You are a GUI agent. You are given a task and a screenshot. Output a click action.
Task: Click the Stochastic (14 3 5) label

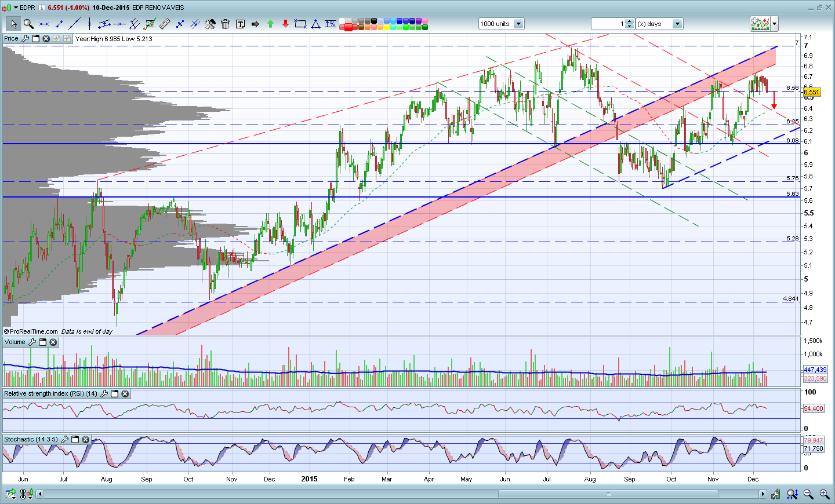pos(31,440)
